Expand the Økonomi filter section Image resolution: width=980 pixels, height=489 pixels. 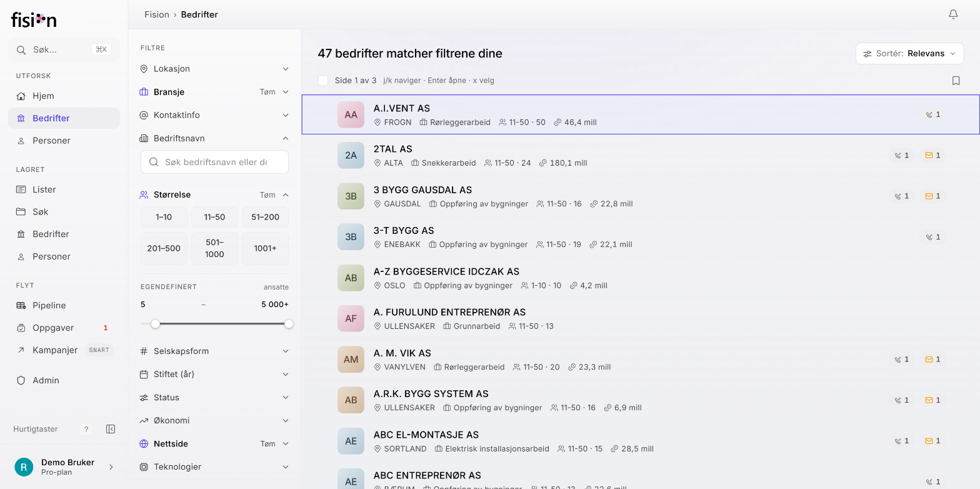click(214, 420)
